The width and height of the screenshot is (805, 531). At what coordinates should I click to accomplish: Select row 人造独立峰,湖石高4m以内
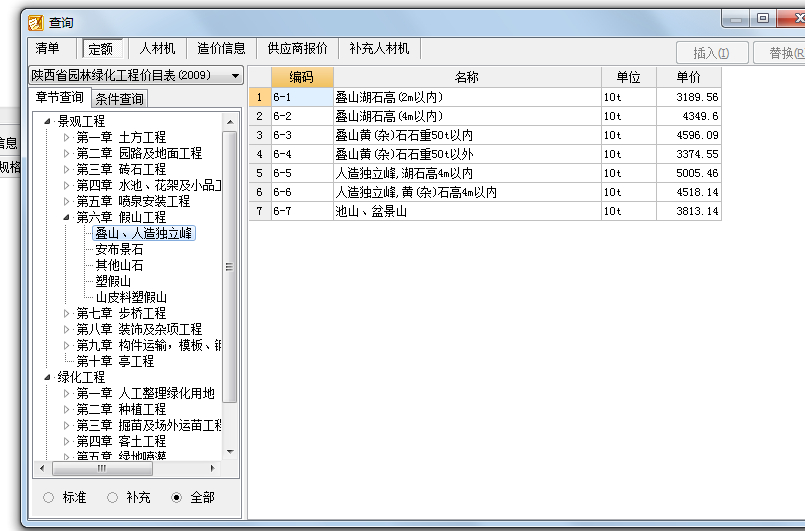(x=485, y=173)
